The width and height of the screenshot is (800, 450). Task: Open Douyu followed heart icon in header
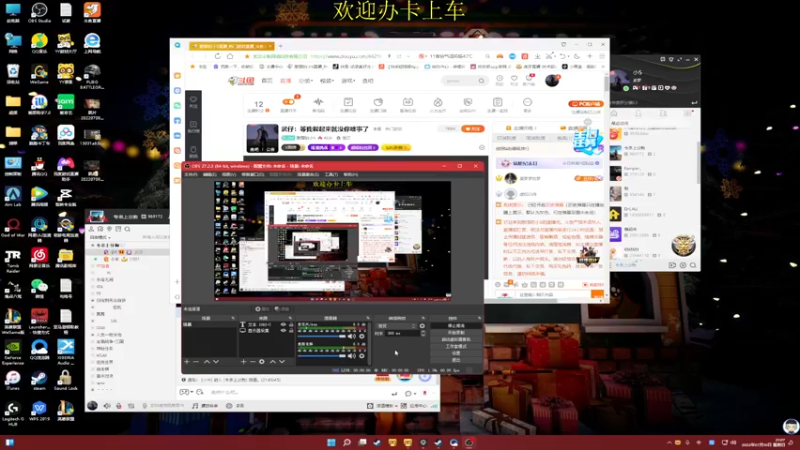pyautogui.click(x=514, y=79)
